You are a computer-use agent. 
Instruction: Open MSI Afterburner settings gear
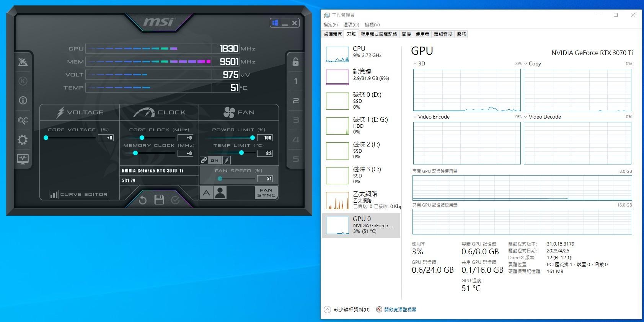(x=23, y=140)
